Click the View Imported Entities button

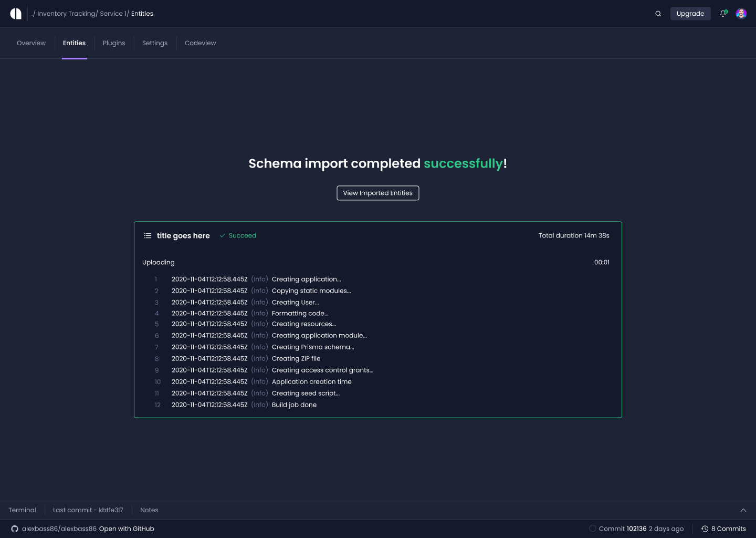(377, 193)
